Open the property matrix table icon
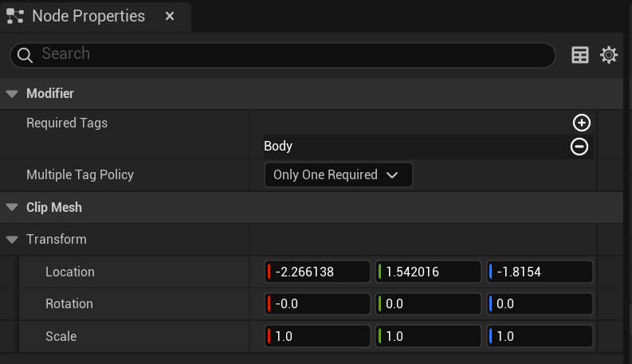This screenshot has width=632, height=364. coord(580,55)
